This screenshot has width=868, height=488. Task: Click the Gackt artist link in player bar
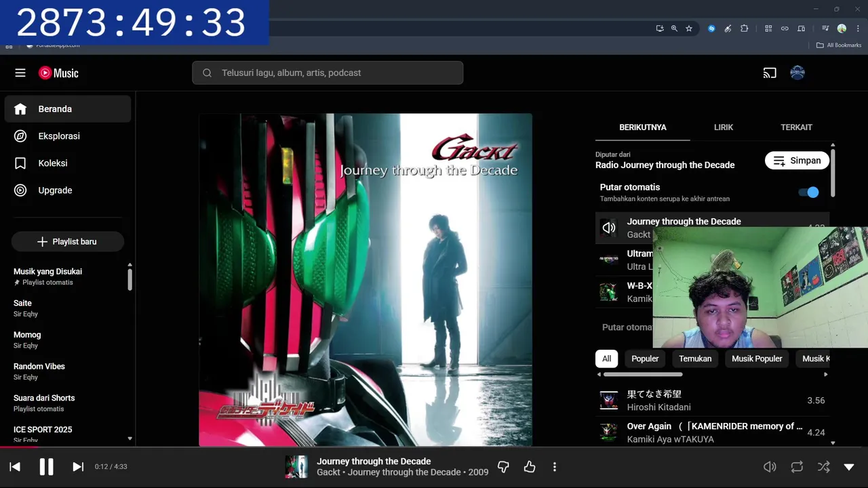click(x=328, y=472)
